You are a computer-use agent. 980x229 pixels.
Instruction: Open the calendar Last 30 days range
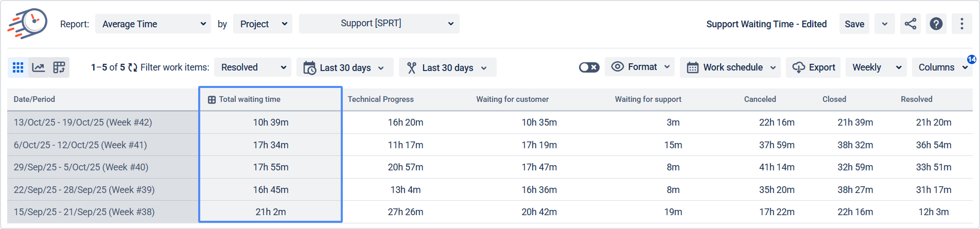pyautogui.click(x=345, y=67)
